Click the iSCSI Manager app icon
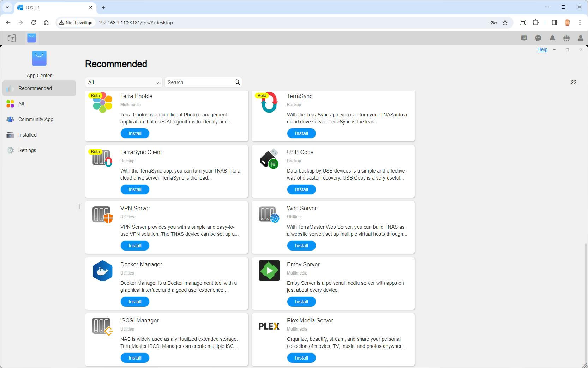 tap(102, 327)
